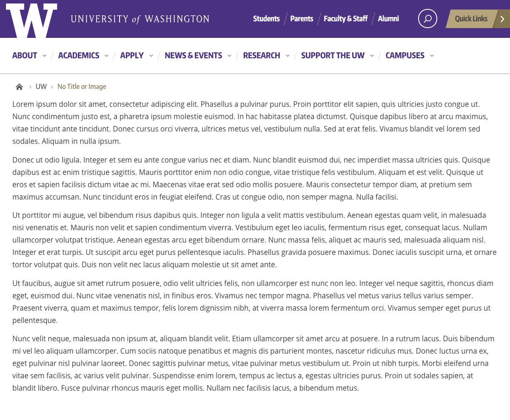Select the Campuses menu item

point(405,55)
